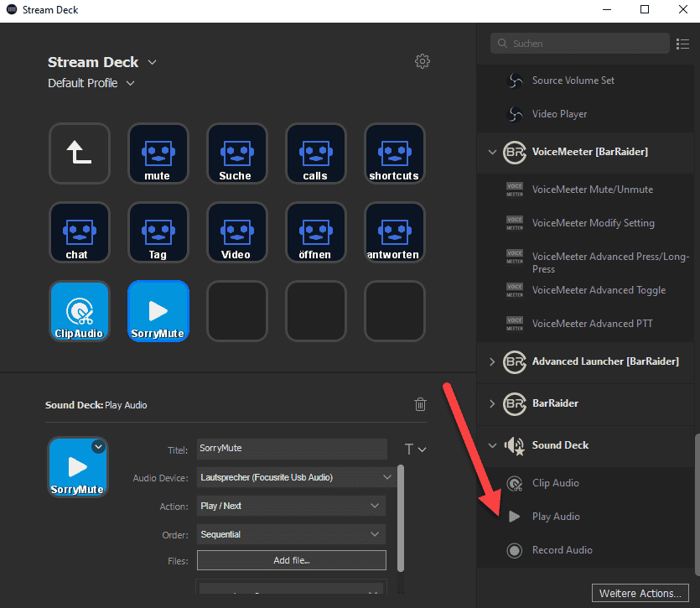Select the ClipAudio key
700x608 pixels.
[80, 311]
